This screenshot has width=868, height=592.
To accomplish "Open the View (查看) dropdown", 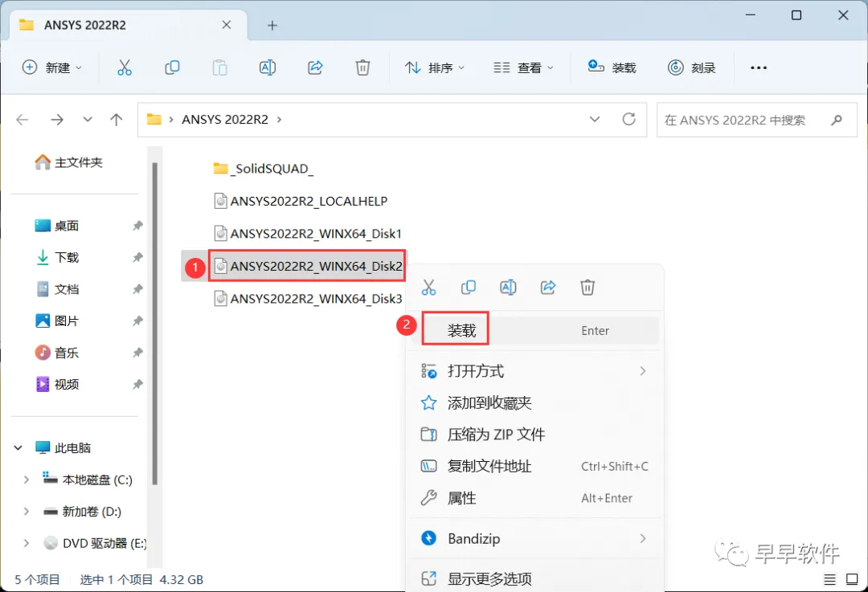I will point(523,67).
